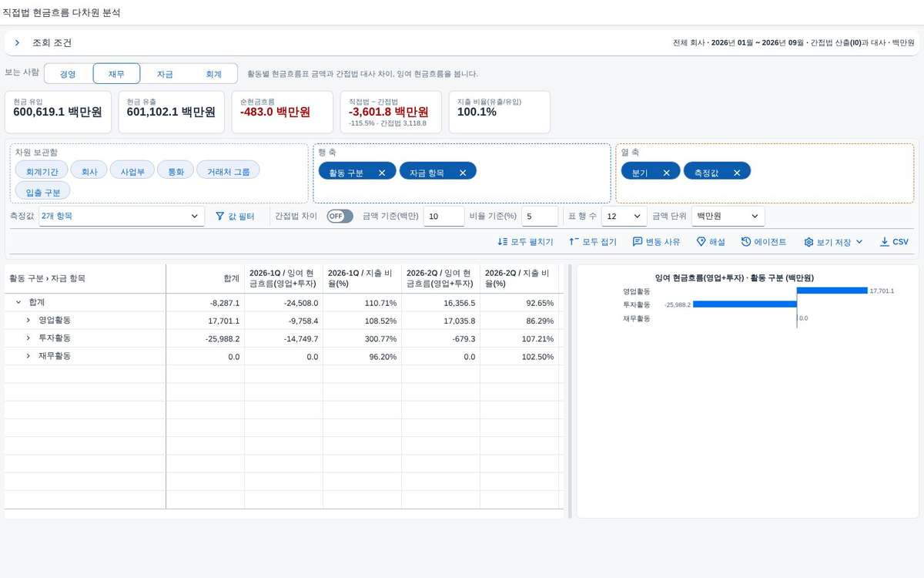Download data with the CSV icon
This screenshot has width=924, height=578.
(884, 242)
